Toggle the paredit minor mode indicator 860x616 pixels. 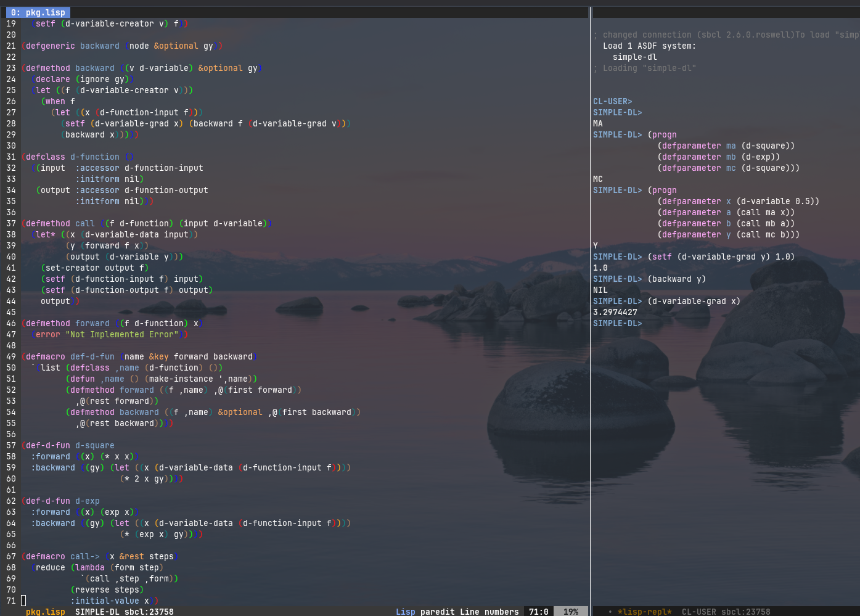[438, 612]
